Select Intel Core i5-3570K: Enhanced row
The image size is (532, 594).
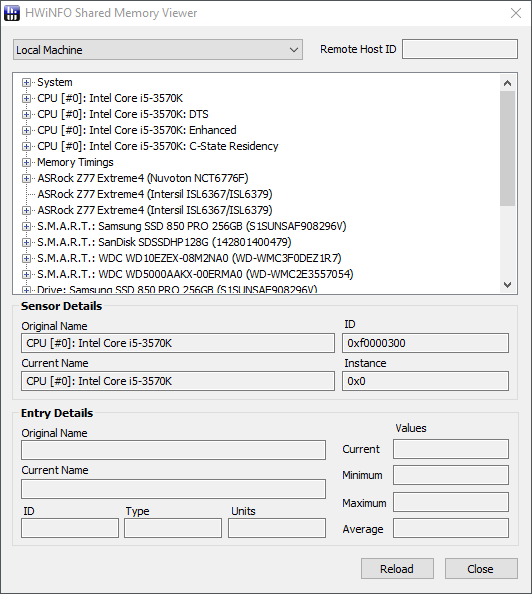point(137,130)
